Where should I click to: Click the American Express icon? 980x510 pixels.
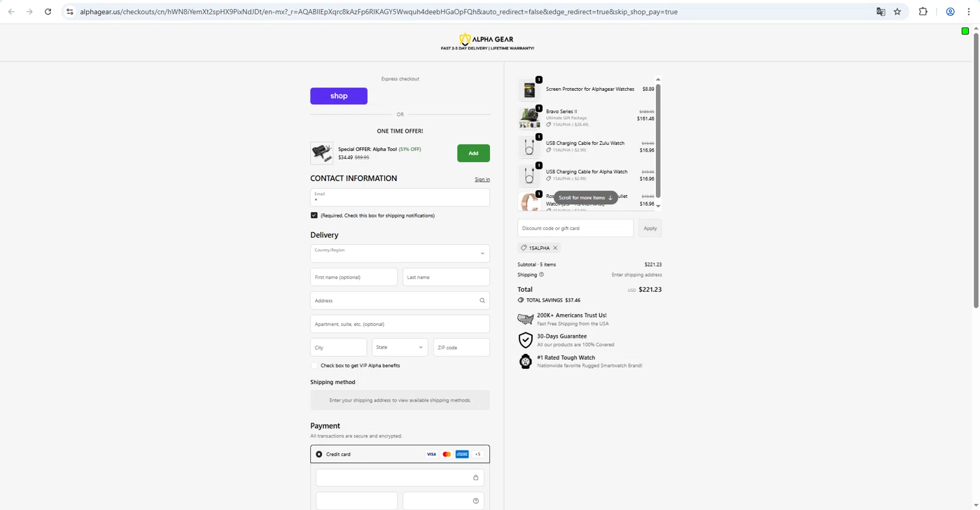[x=462, y=454]
